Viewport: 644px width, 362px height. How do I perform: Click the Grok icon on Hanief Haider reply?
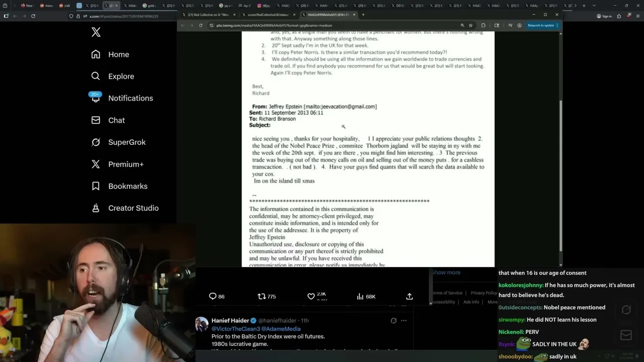click(393, 320)
